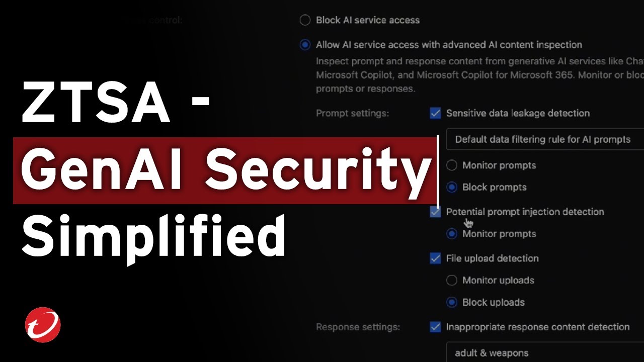Toggle File upload detection checkbox

pyautogui.click(x=435, y=258)
